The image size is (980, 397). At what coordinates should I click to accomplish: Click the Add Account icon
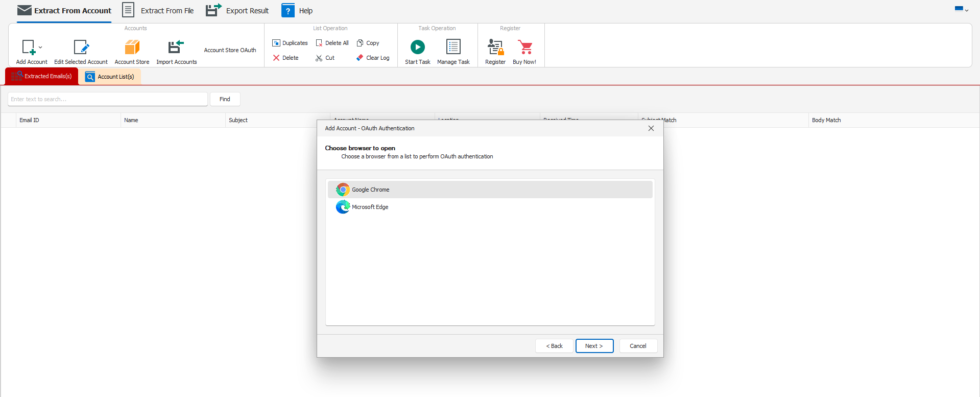[29, 48]
